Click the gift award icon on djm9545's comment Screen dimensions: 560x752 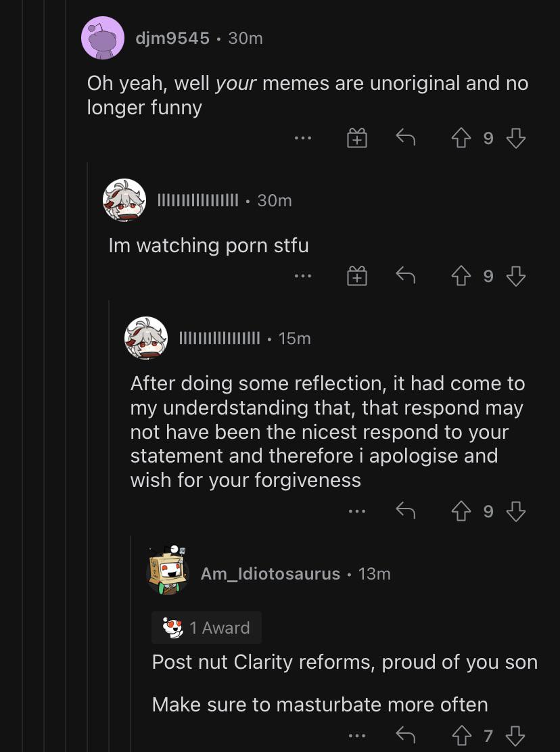pos(357,138)
